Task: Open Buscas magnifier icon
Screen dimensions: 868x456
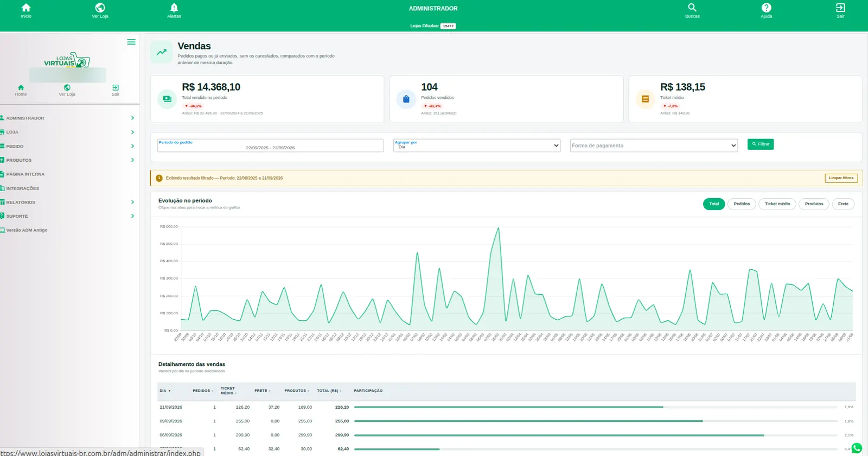Action: pos(692,8)
